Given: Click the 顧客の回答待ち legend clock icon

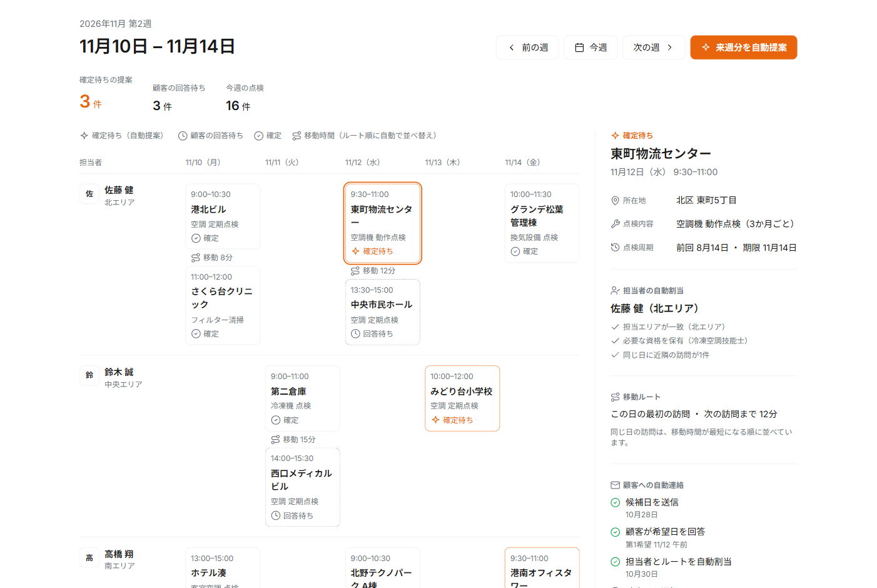Looking at the screenshot, I should 183,136.
